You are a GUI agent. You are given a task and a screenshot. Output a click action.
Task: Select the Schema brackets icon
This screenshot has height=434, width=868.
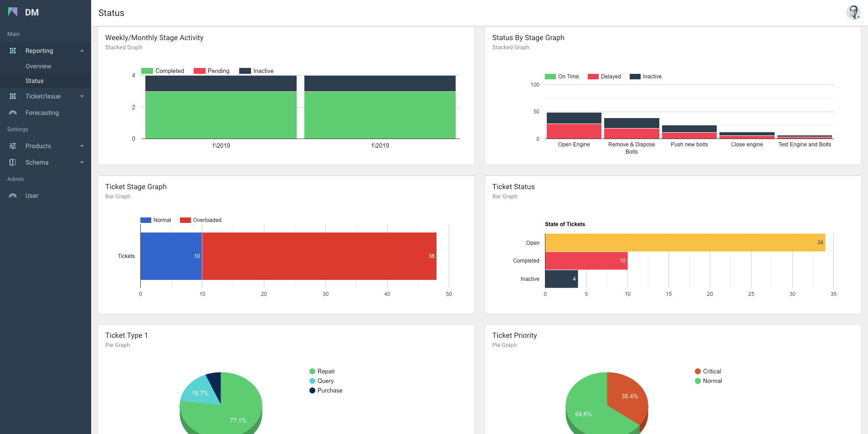[13, 162]
